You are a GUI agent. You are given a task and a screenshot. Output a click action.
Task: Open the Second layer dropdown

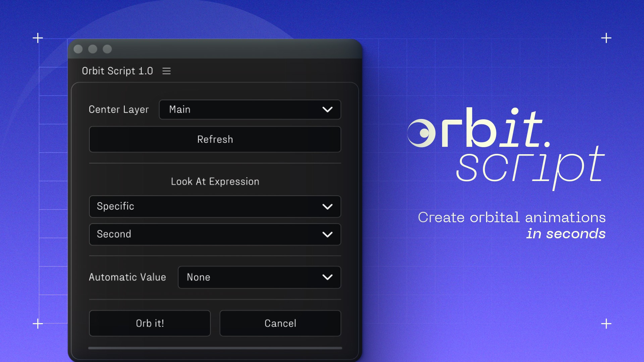tap(201, 234)
